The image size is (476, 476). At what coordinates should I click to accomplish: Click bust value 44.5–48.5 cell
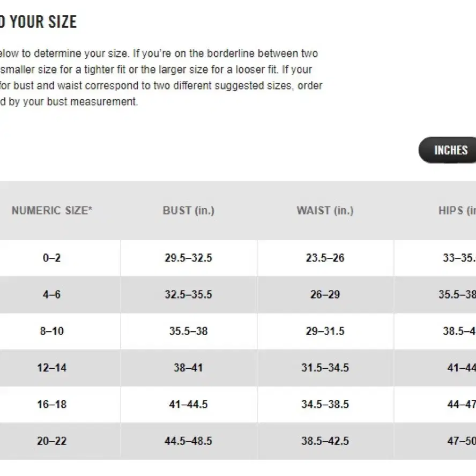point(189,441)
